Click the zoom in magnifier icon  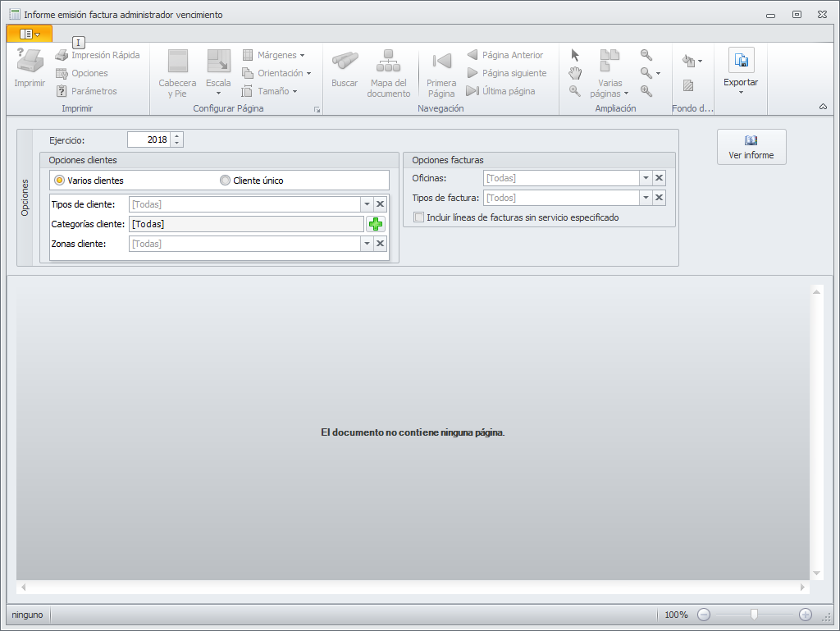click(646, 91)
